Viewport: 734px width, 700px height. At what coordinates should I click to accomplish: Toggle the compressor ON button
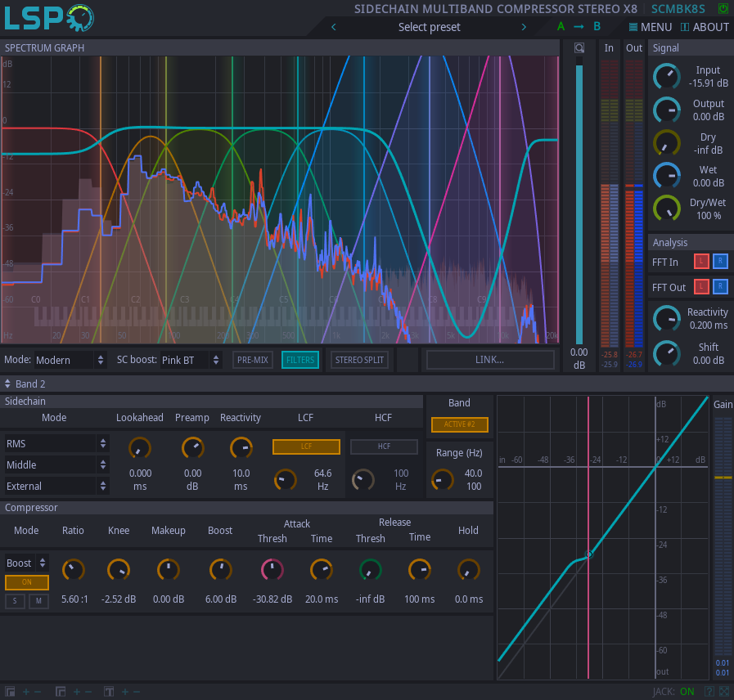click(27, 582)
